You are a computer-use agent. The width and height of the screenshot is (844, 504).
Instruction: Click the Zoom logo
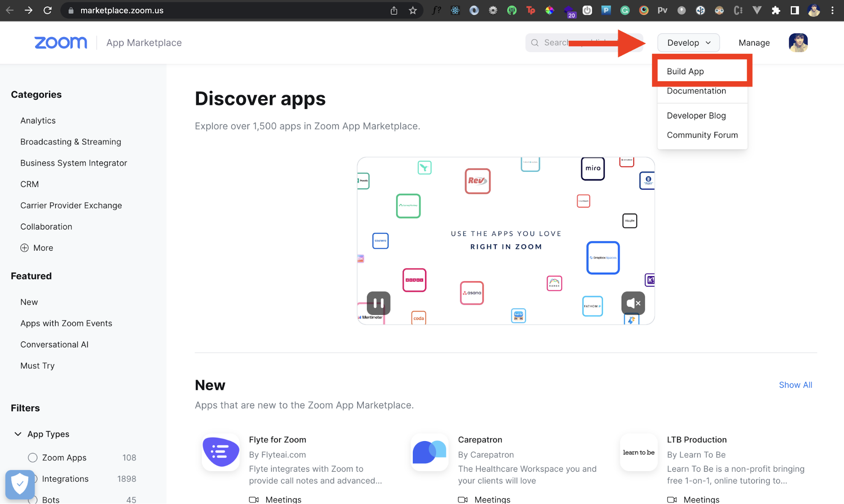tap(61, 43)
